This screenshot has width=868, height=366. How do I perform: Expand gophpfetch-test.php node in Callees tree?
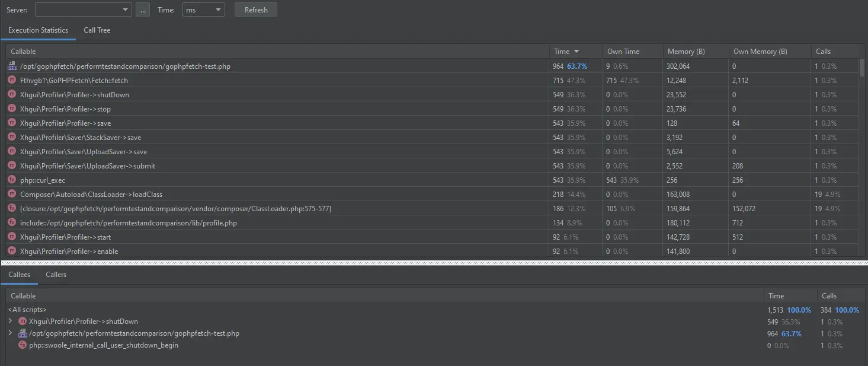pos(10,333)
